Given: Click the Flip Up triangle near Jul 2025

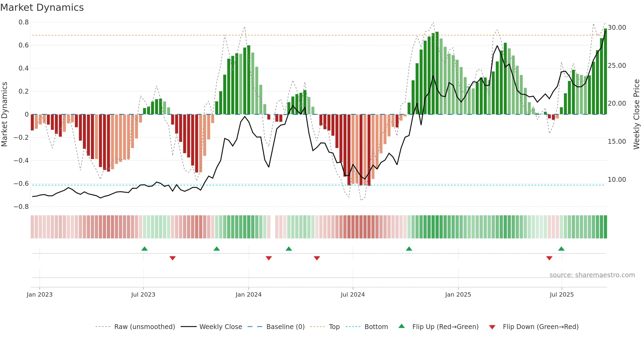Looking at the screenshot, I should tap(561, 249).
